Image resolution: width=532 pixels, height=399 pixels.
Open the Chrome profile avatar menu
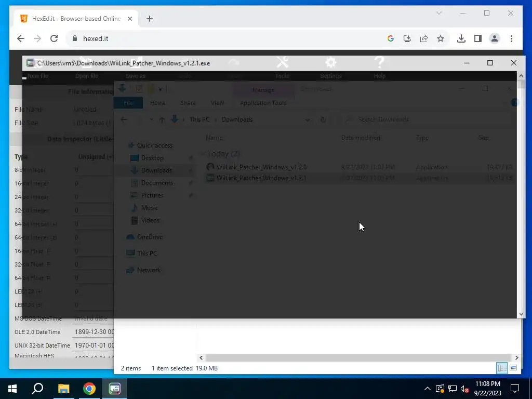pyautogui.click(x=495, y=38)
